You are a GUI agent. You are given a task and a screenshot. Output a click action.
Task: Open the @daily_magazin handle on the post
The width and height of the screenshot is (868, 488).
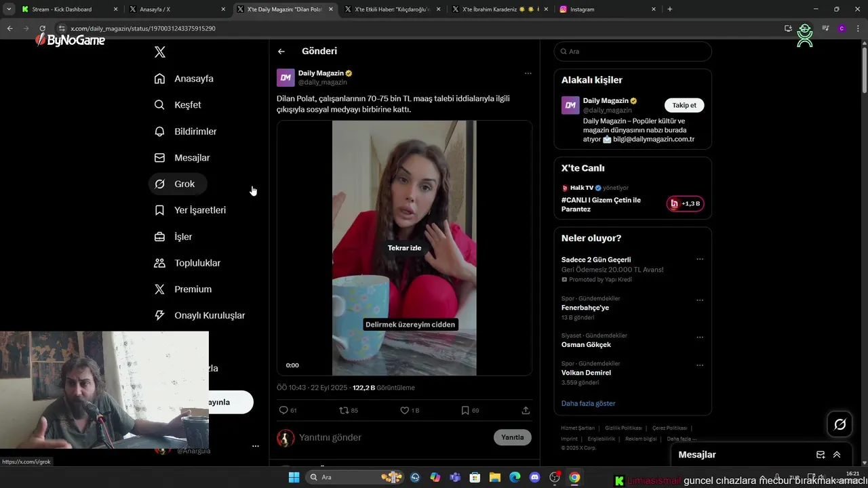click(x=323, y=82)
